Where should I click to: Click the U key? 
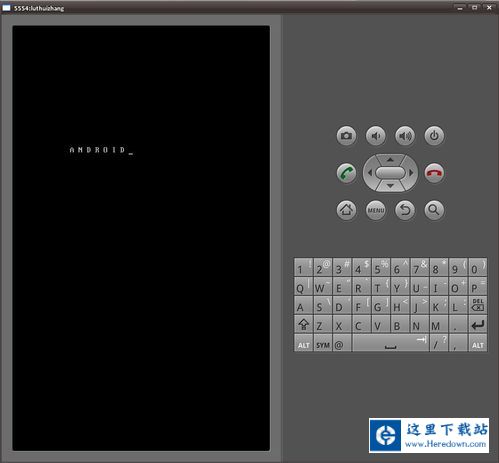pos(419,286)
